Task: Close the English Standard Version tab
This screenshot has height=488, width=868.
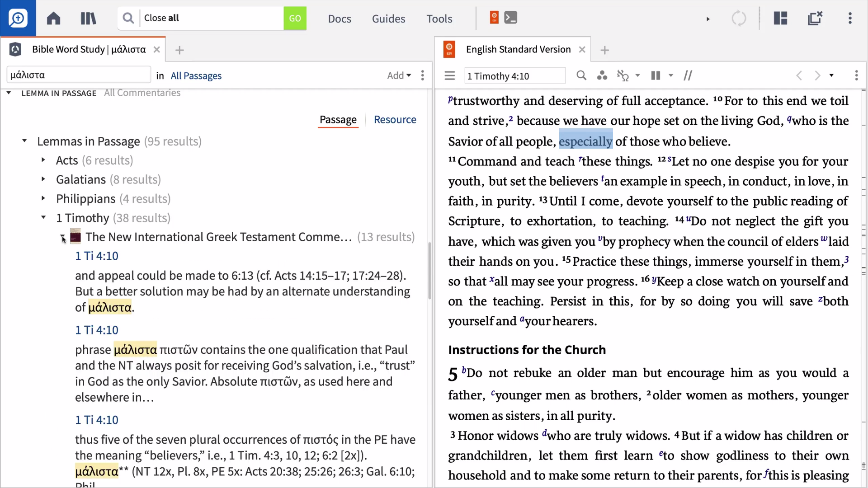Action: coord(582,50)
